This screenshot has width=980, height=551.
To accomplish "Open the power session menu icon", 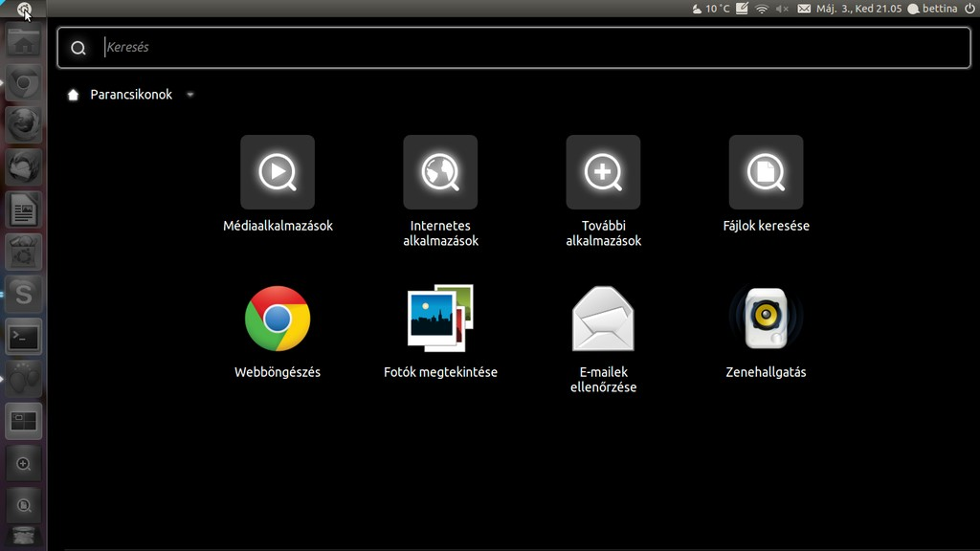I will point(970,9).
